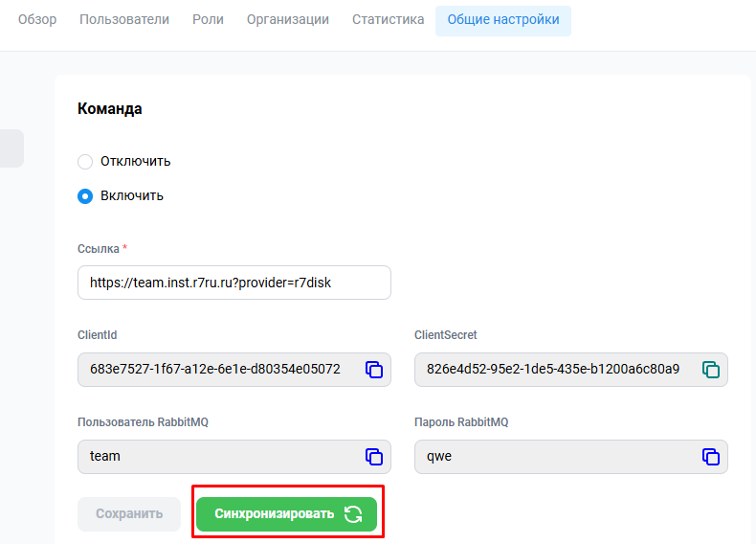Click the Команда section heading
Screen dimensions: 756x544
coord(110,109)
